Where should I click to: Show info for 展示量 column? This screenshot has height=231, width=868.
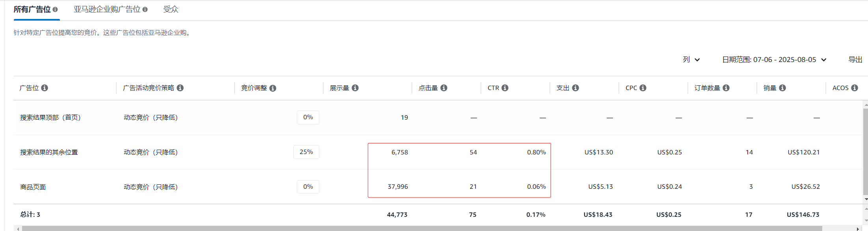(355, 88)
